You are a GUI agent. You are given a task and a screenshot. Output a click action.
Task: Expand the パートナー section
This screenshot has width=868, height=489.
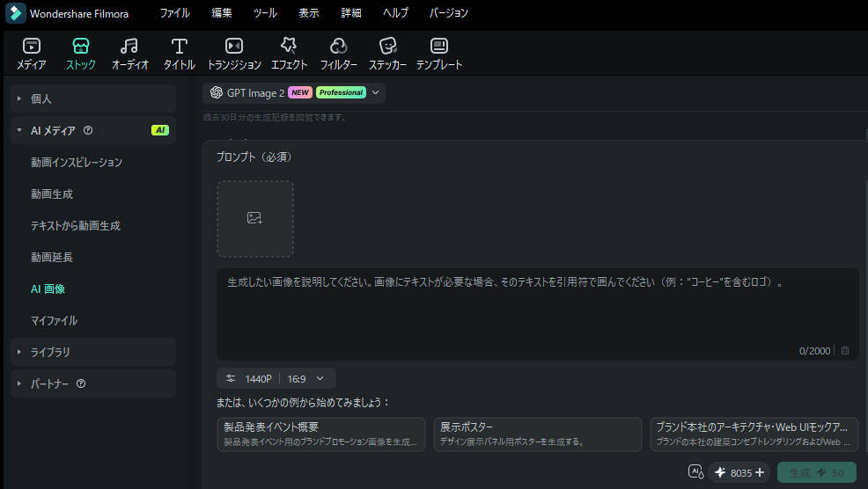point(19,383)
